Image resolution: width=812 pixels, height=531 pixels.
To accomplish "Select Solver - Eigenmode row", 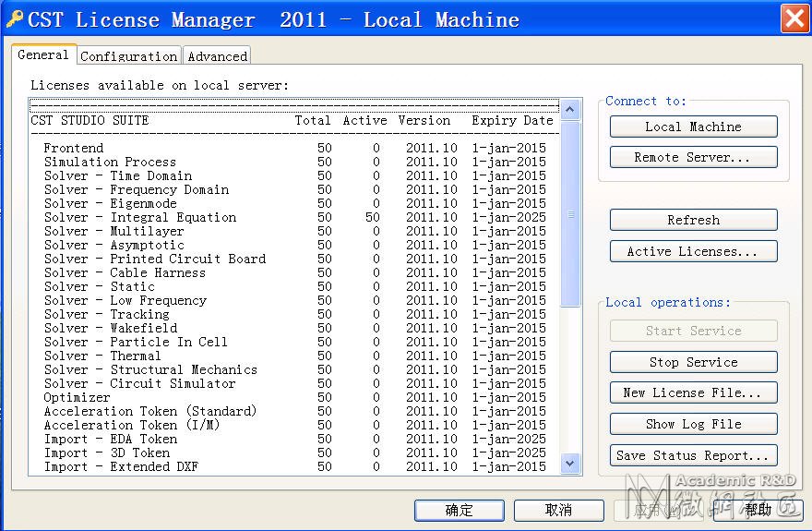I will click(x=294, y=203).
